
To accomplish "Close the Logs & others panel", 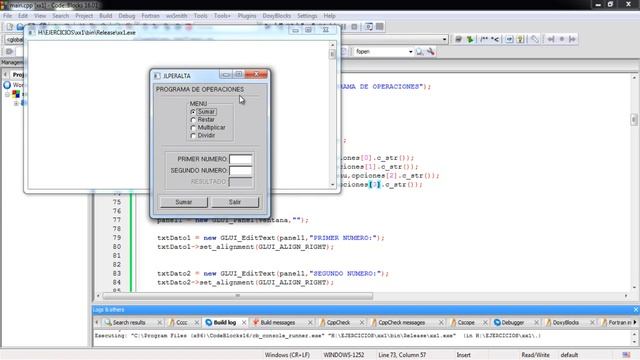I will coord(636,310).
